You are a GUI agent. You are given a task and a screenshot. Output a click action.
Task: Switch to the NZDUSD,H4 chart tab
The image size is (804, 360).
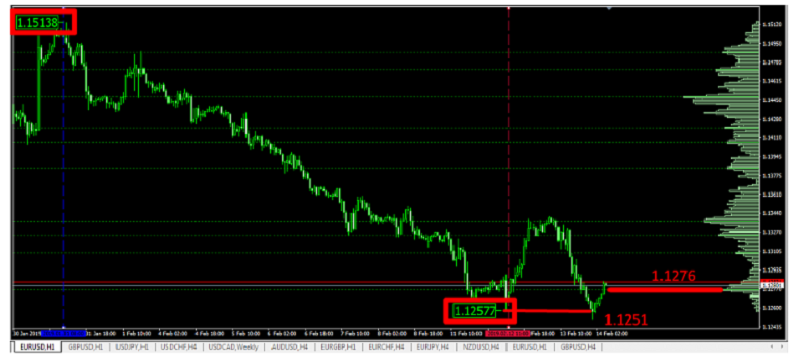point(481,347)
